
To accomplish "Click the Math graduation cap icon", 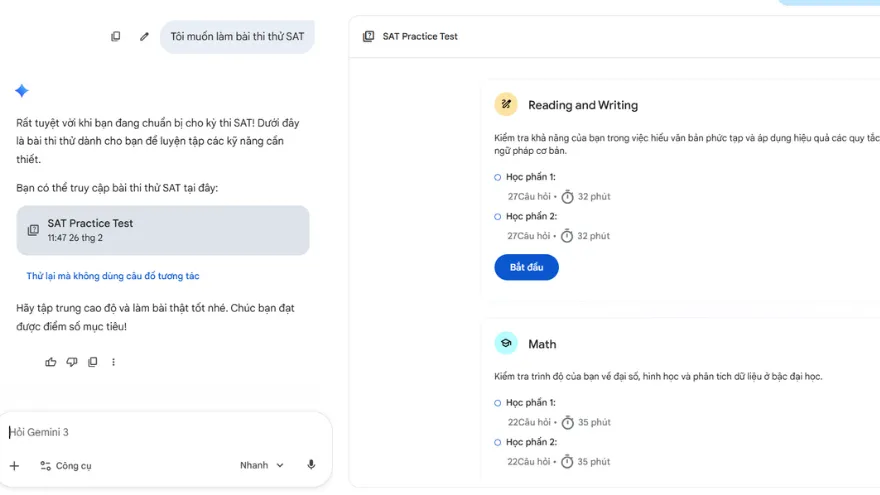I will coord(506,344).
